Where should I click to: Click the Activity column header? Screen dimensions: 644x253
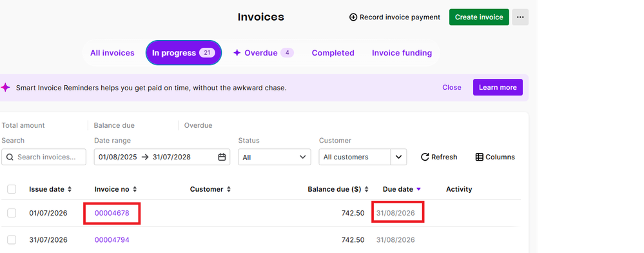pyautogui.click(x=459, y=189)
